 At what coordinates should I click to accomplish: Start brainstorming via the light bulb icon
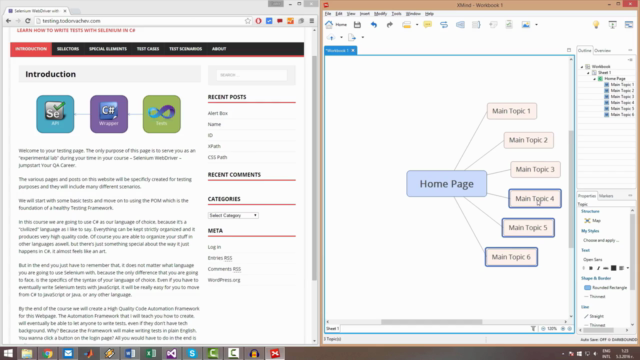pos(596,24)
